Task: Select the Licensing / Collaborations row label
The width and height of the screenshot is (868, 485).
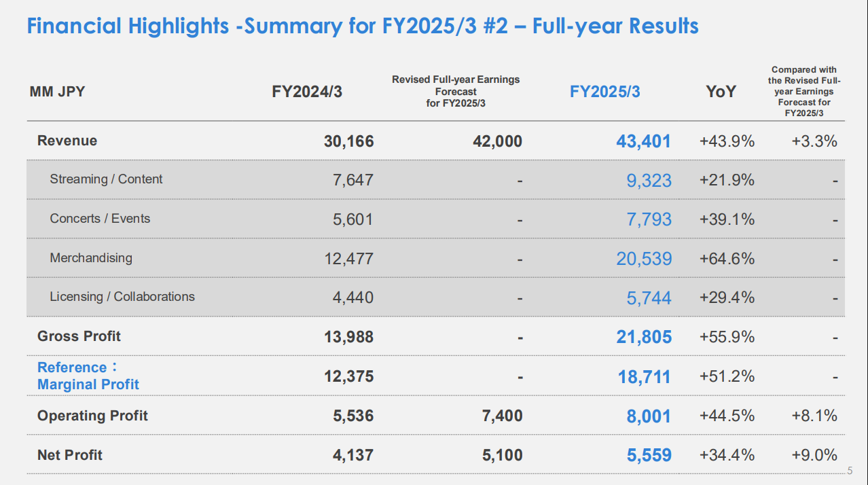Action: (122, 297)
